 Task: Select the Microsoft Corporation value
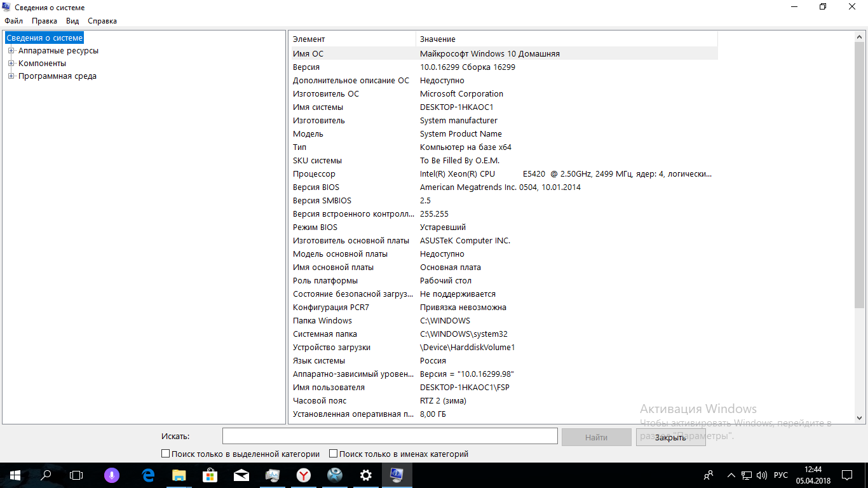coord(461,94)
